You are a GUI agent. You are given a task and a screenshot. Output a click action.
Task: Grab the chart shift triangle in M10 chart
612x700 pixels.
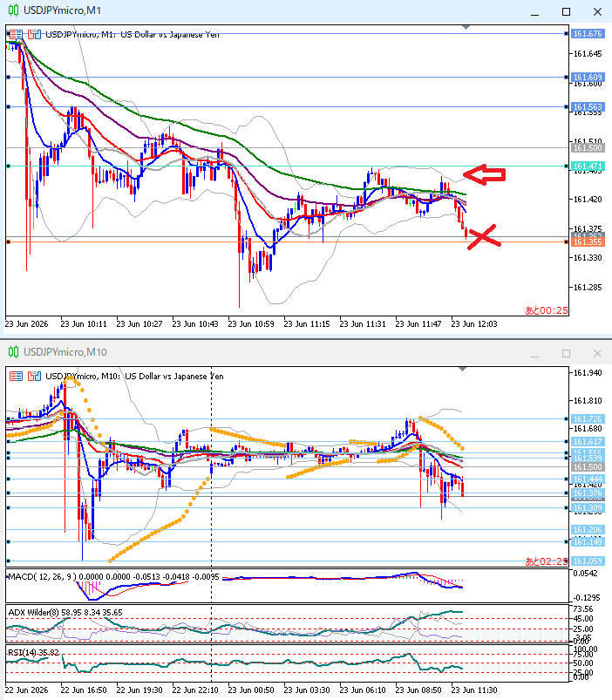point(462,369)
